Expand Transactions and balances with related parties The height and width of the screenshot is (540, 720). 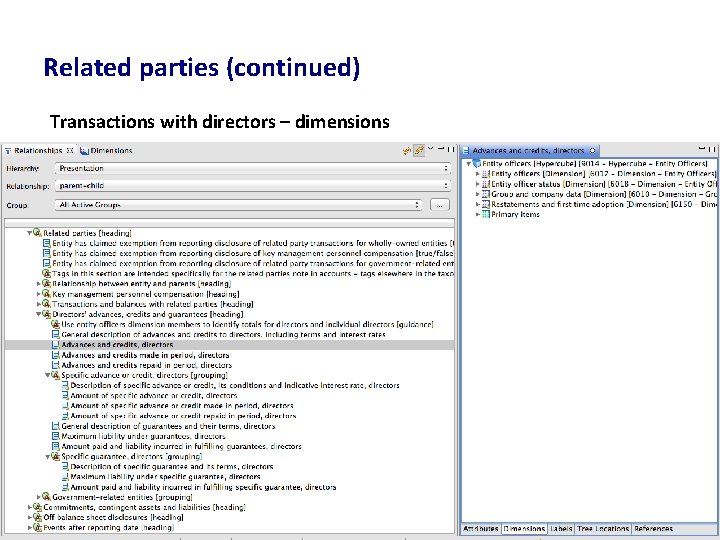click(x=39, y=304)
